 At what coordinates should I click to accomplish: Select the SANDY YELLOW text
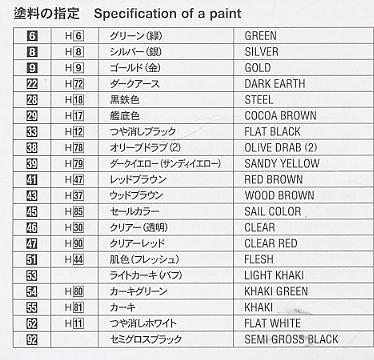(282, 164)
